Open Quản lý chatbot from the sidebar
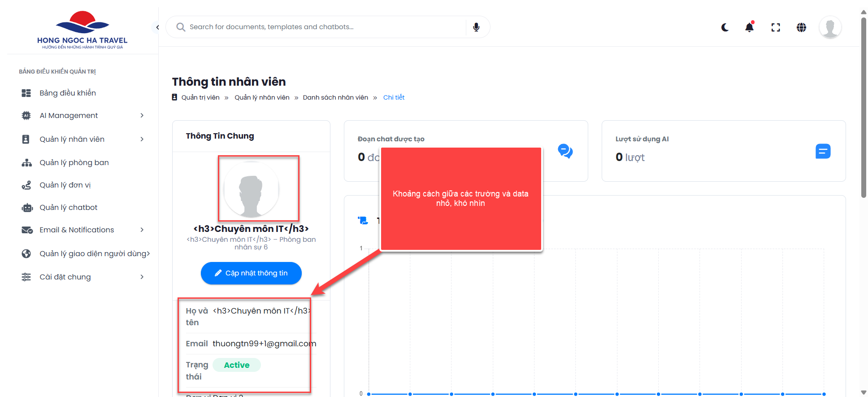 tap(68, 207)
